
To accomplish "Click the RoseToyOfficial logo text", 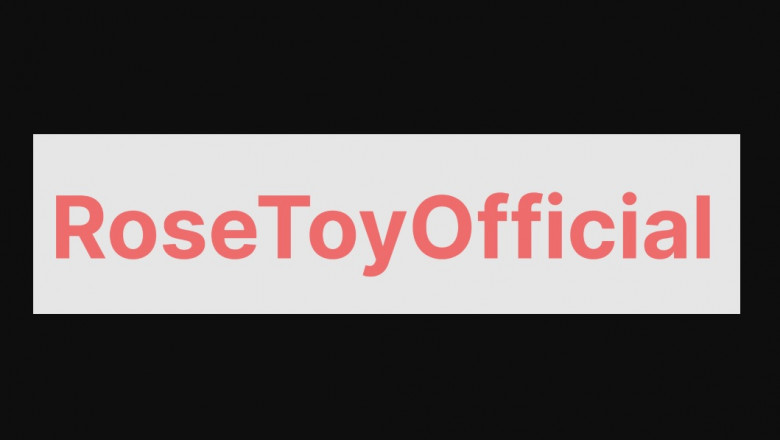I will tap(383, 233).
